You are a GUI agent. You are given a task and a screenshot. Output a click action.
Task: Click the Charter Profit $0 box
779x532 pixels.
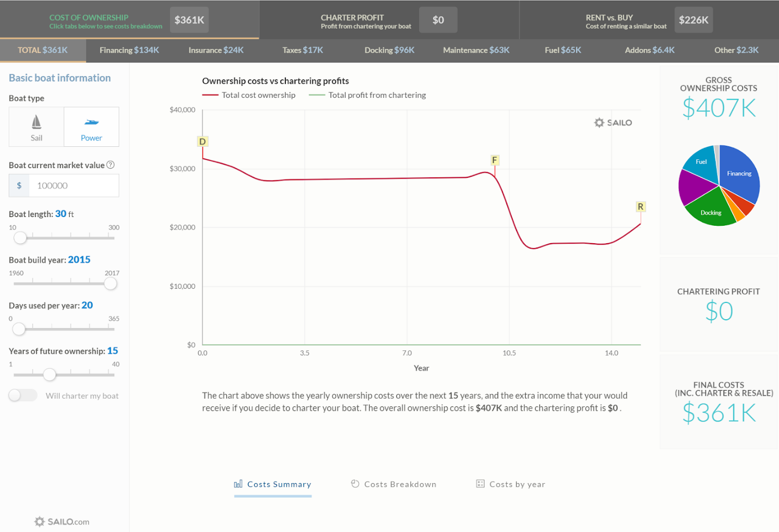(438, 20)
